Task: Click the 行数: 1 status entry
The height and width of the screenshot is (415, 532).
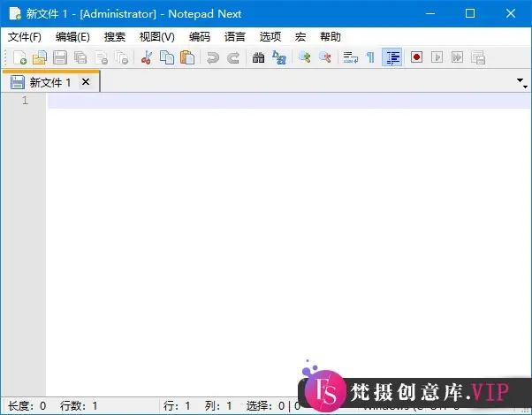Action: 79,405
